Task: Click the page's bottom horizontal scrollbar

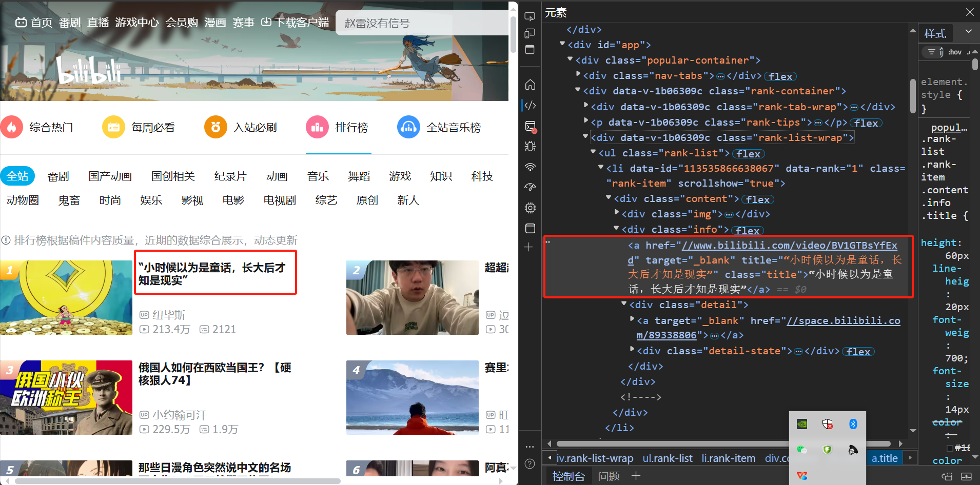Action: (x=177, y=481)
